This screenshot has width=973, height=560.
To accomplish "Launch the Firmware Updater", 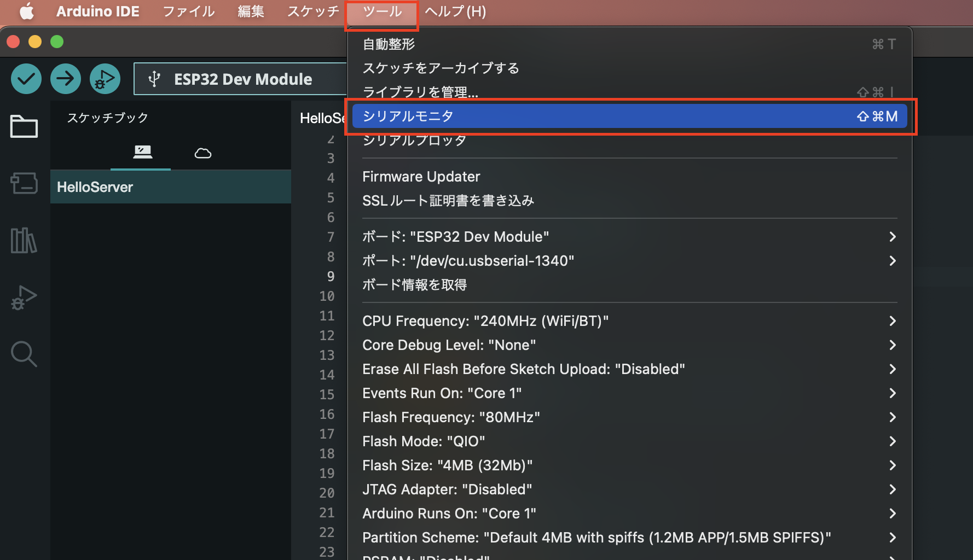I will 421,176.
